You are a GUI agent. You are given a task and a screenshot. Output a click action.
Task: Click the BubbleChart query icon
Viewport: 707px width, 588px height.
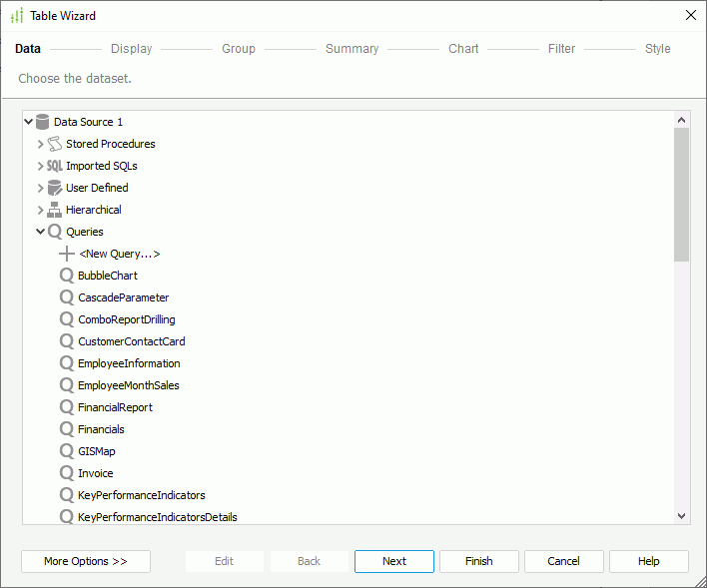(x=67, y=276)
